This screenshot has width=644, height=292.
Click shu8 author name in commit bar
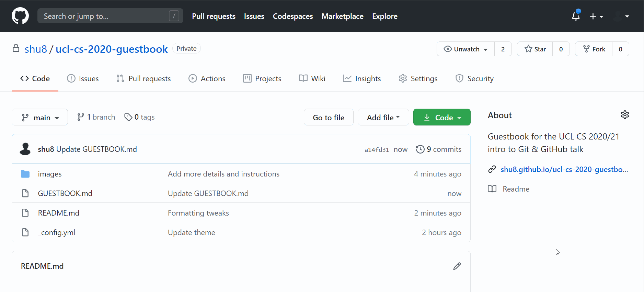46,149
